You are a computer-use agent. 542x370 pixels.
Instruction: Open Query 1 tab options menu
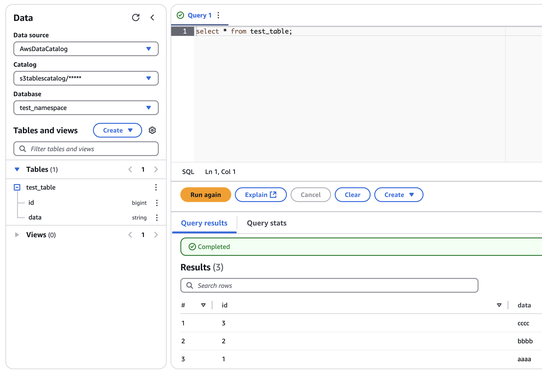(x=218, y=15)
